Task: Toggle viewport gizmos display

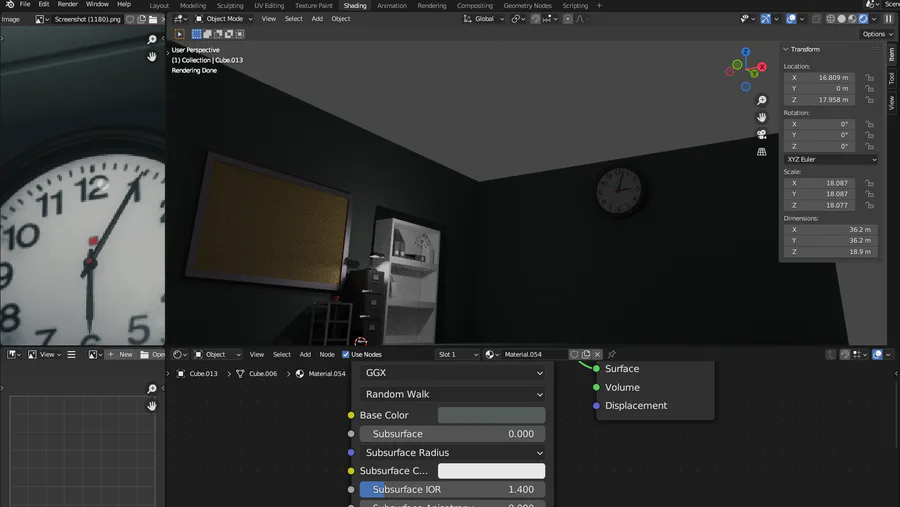Action: pyautogui.click(x=766, y=19)
